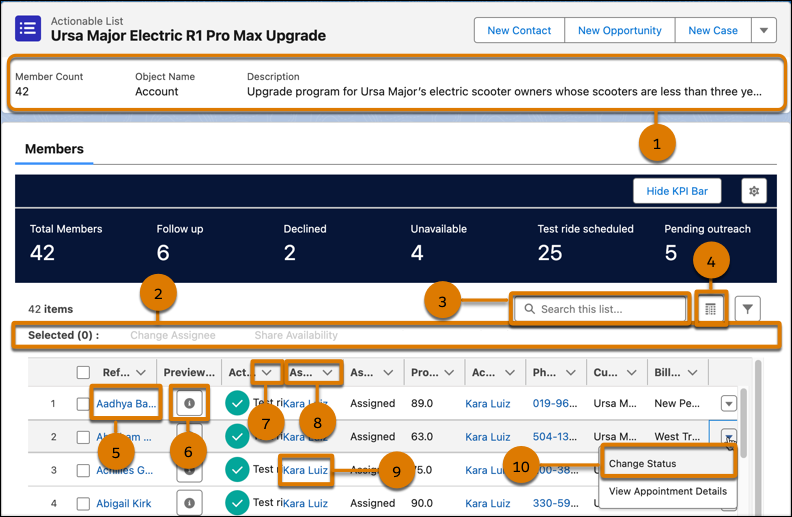Open more actions dropdown beside New Case
Image resolution: width=792 pixels, height=517 pixels.
(x=764, y=30)
